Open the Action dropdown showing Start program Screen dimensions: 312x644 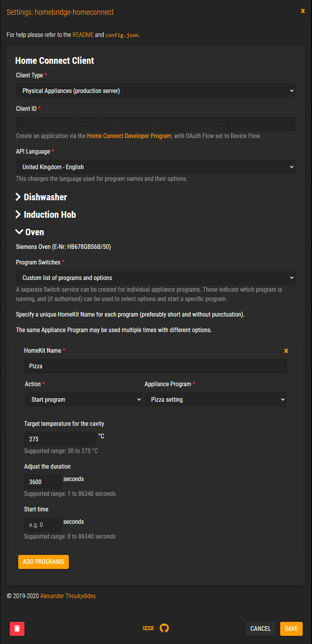[x=84, y=399]
